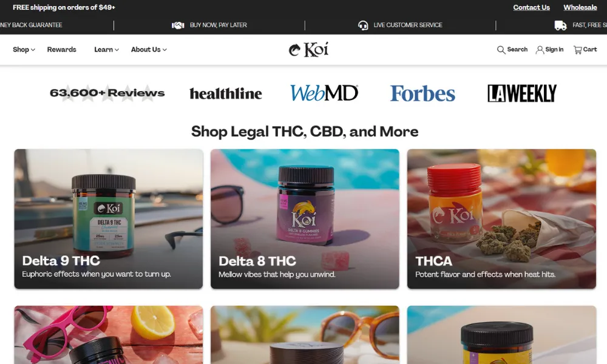Screen dimensions: 607x364
Task: Open the shopping cart icon
Action: [x=578, y=50]
